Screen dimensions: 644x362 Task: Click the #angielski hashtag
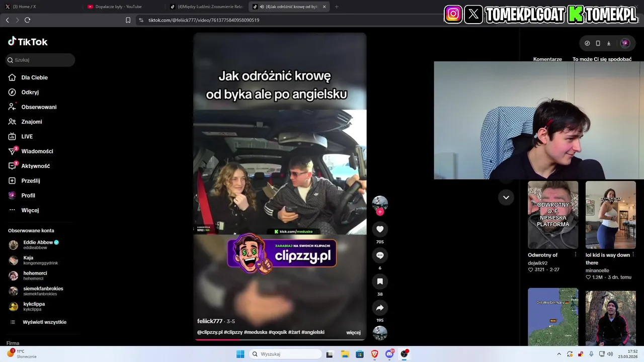(313, 332)
